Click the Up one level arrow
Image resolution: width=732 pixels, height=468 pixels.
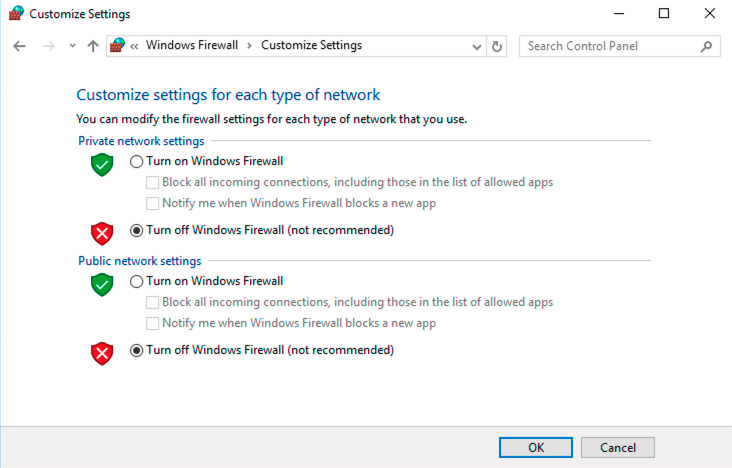click(x=93, y=46)
